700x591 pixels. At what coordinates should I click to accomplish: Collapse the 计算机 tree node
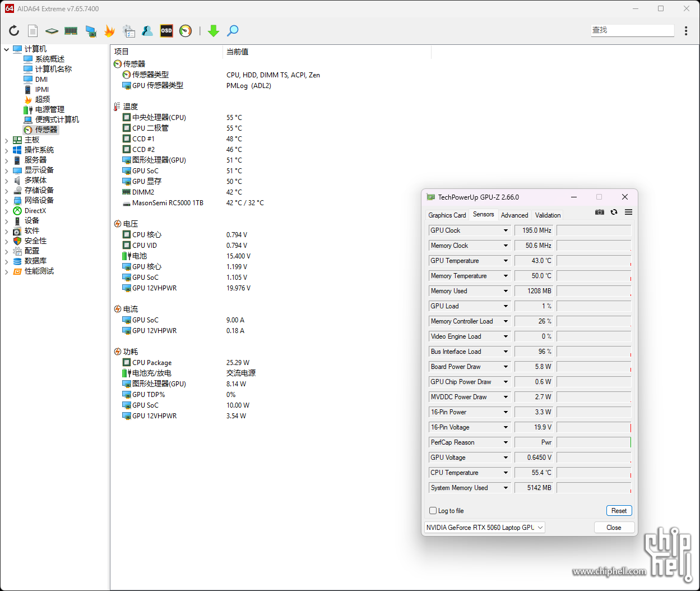coord(7,49)
